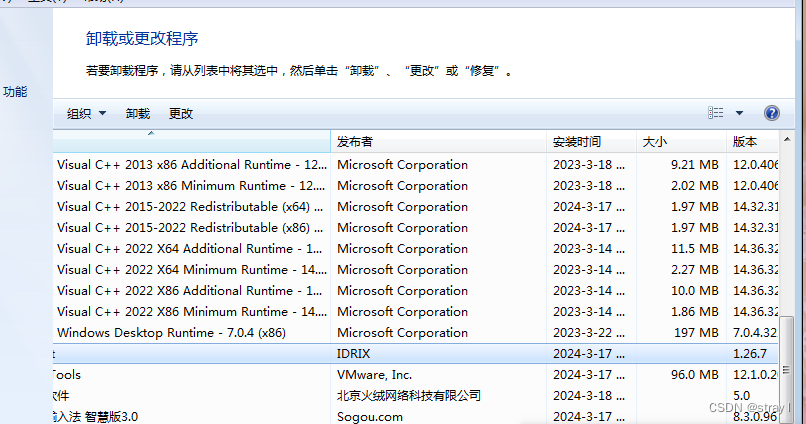Open the help icon in toolbar

click(772, 113)
